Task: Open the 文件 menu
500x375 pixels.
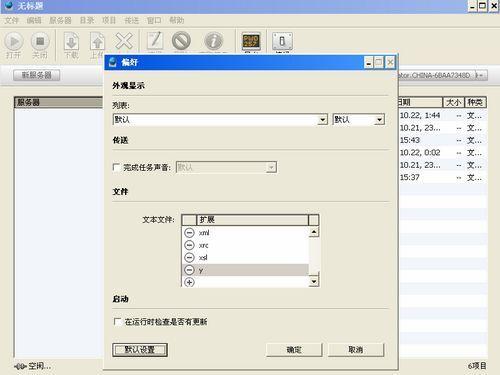Action: pos(12,20)
